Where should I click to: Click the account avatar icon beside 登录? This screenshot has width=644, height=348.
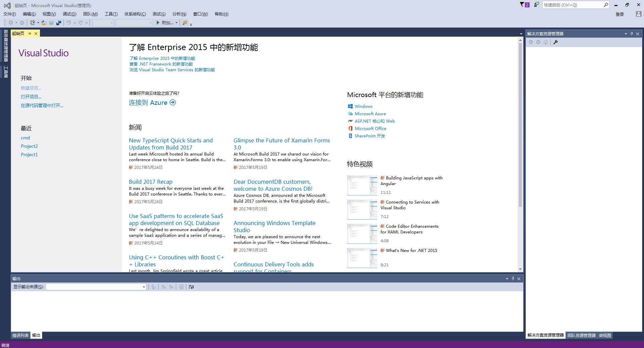point(639,14)
